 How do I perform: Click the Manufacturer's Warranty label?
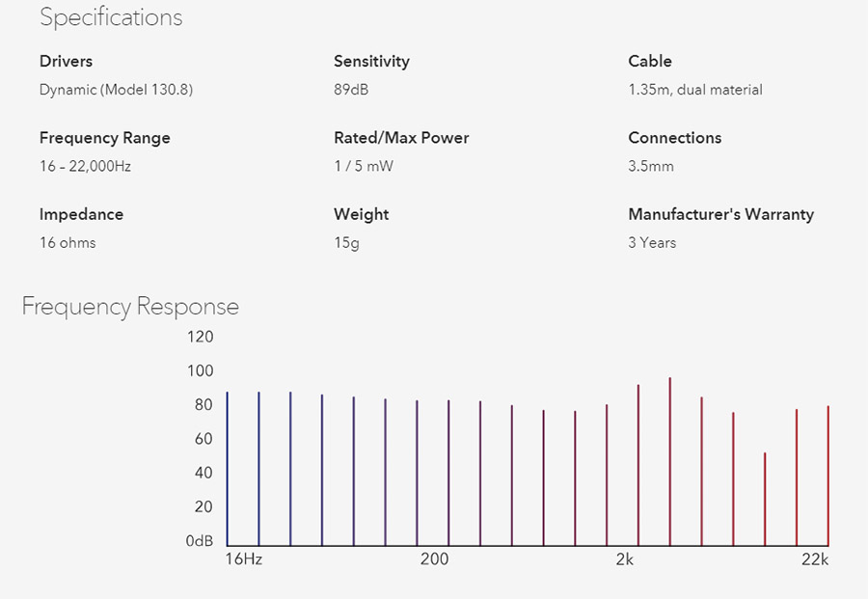[720, 214]
